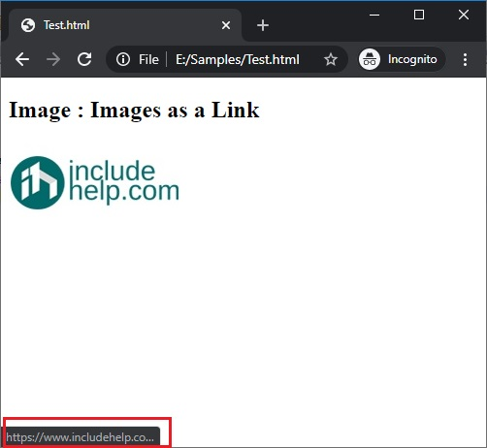The width and height of the screenshot is (487, 448).
Task: Click the 'File' label in address bar
Action: (148, 59)
